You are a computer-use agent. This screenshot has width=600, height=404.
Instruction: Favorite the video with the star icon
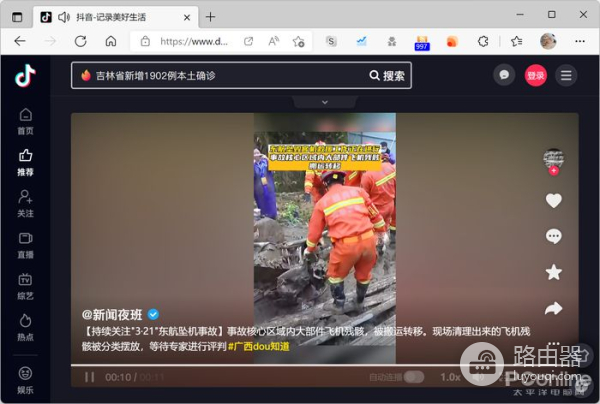pyautogui.click(x=553, y=272)
